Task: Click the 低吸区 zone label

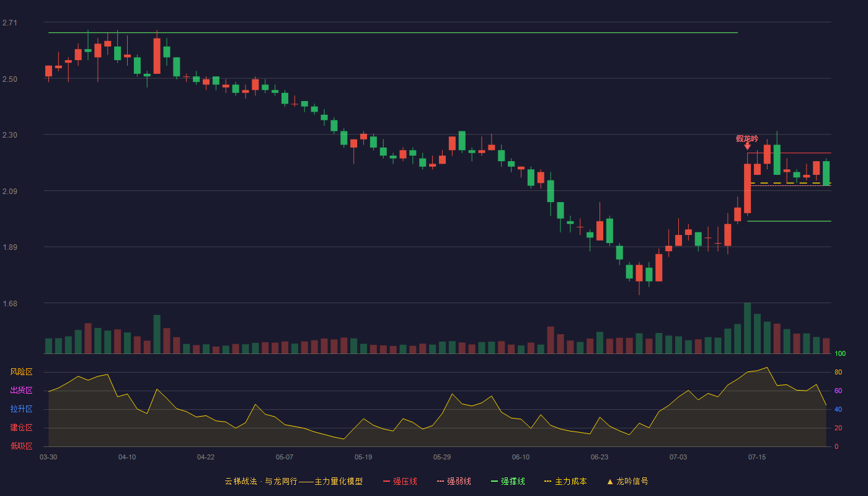Action: point(21,446)
